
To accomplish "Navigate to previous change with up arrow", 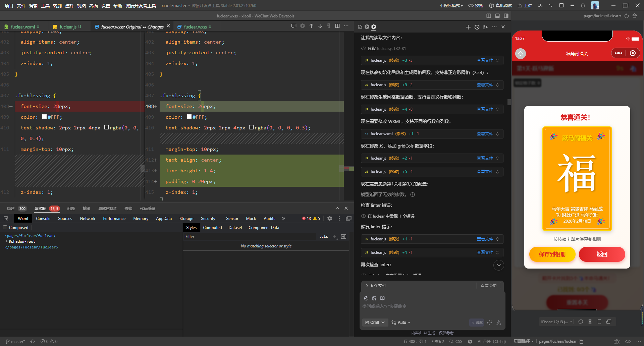I will point(311,26).
